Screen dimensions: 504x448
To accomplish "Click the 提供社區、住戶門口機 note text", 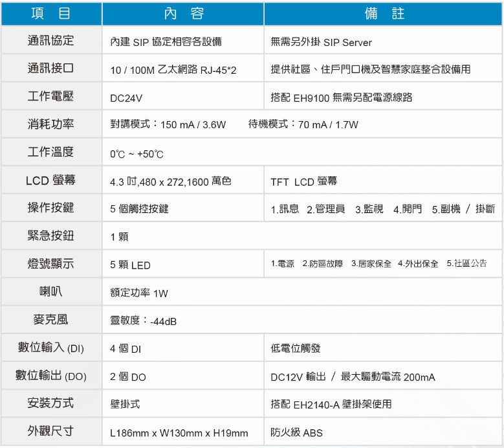I will coord(371,69).
